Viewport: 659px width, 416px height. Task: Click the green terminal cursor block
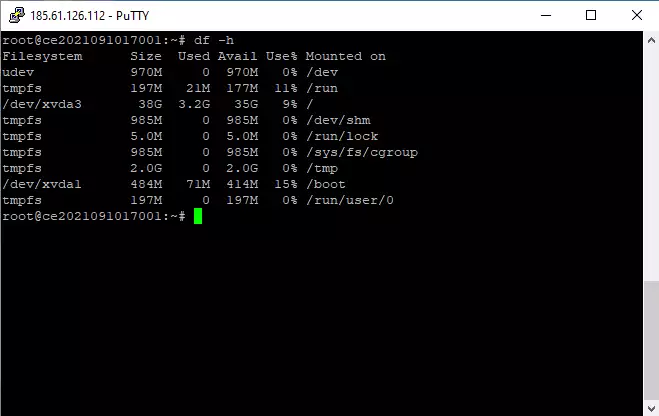point(198,216)
